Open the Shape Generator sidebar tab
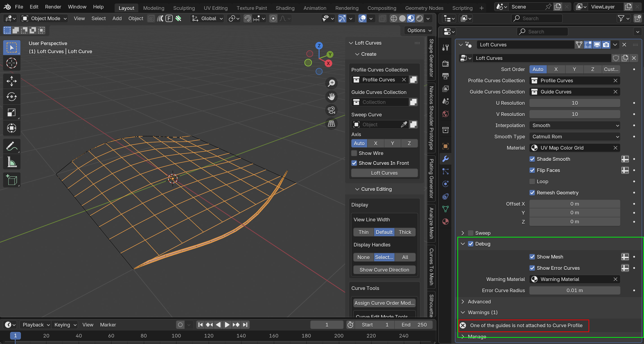The image size is (644, 344). 431,58
